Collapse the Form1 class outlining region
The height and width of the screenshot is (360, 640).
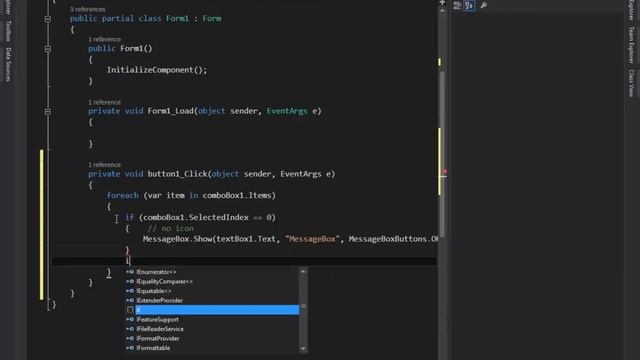coord(48,19)
